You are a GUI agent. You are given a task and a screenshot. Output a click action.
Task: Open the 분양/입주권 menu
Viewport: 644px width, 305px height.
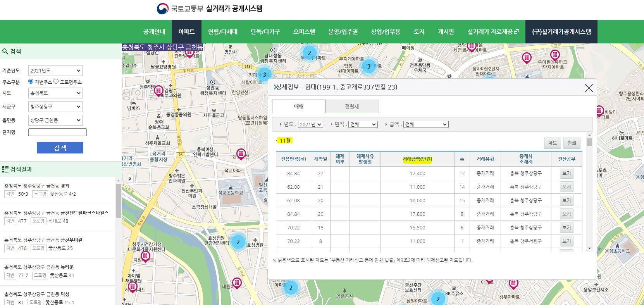coord(343,32)
